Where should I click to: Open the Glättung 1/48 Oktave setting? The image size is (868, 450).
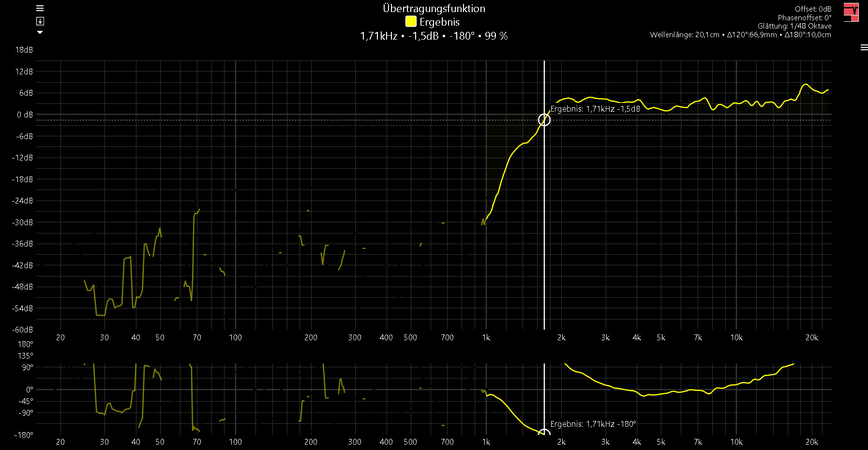click(x=794, y=26)
